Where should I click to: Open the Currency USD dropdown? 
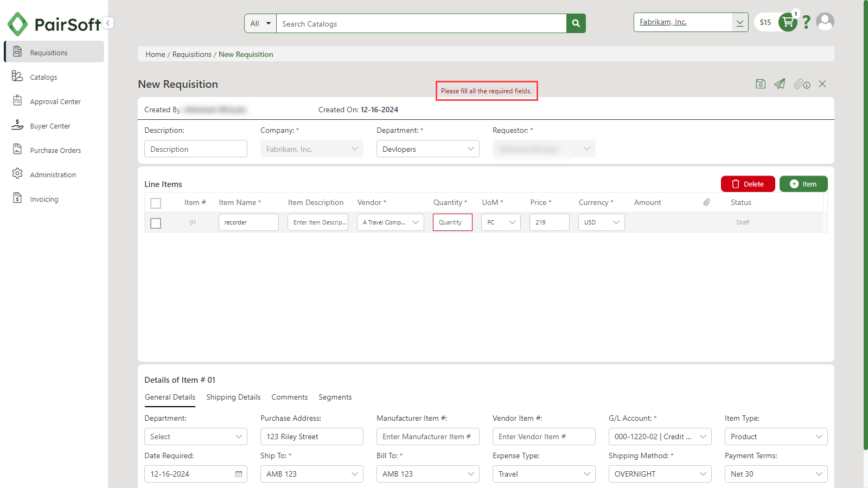pyautogui.click(x=602, y=222)
